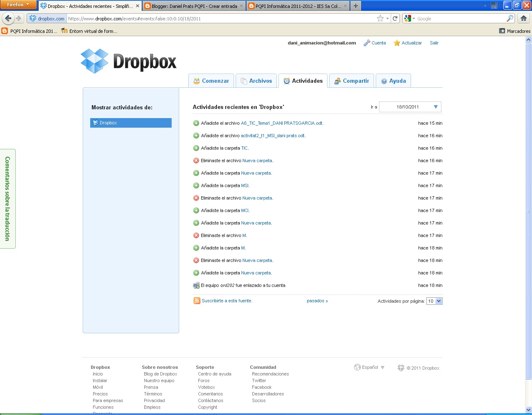Click the computer icon beside ord202 entry
Screen dimensions: 532x415
[196, 285]
